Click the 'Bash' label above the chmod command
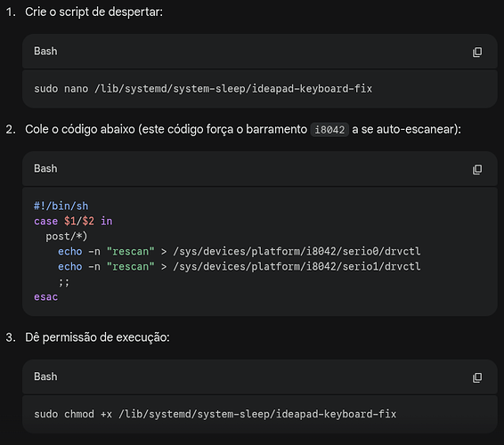Viewport: 504px width, 445px height. click(x=45, y=376)
